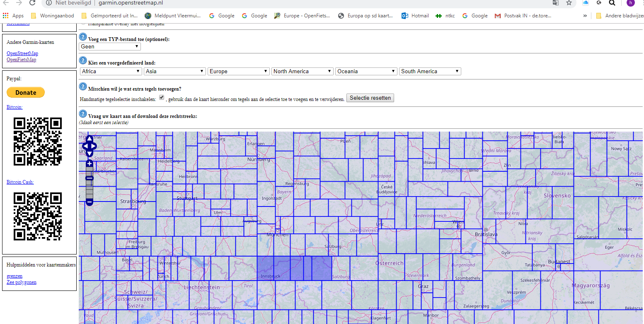
Task: Pan the map right with the arrow
Action: pos(94,146)
